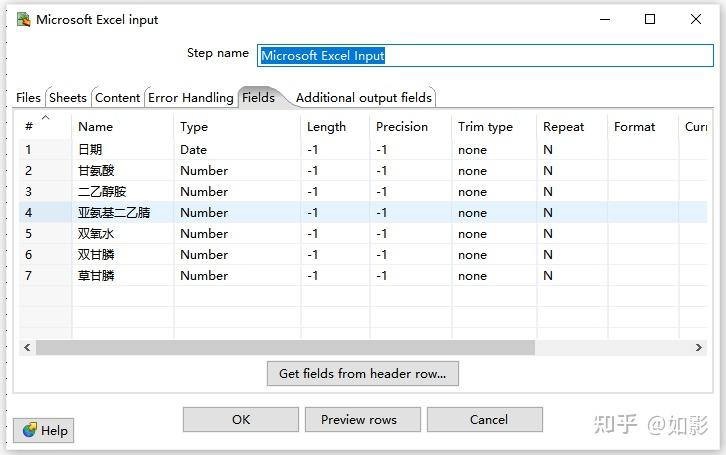The image size is (726, 455).
Task: Open the Additional output fields tab
Action: [363, 98]
